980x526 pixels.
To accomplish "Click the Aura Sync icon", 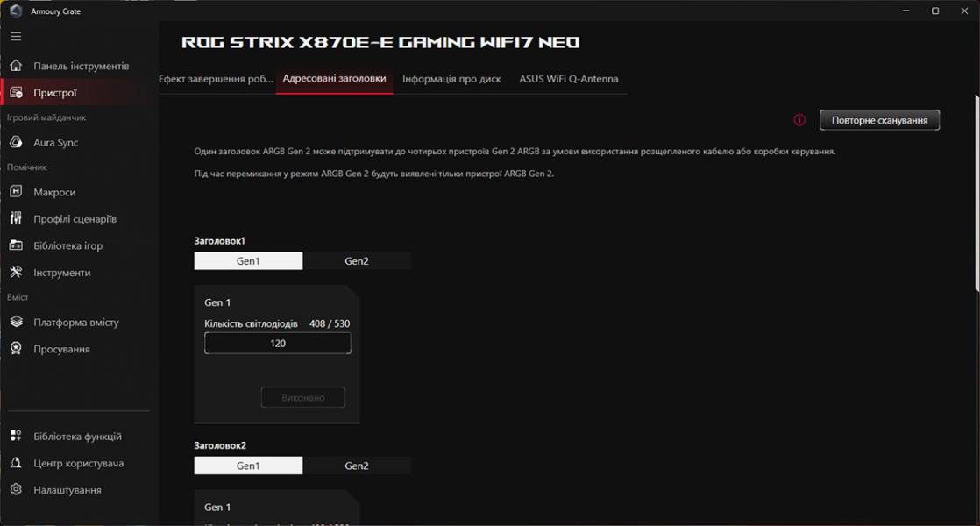I will coord(17,142).
